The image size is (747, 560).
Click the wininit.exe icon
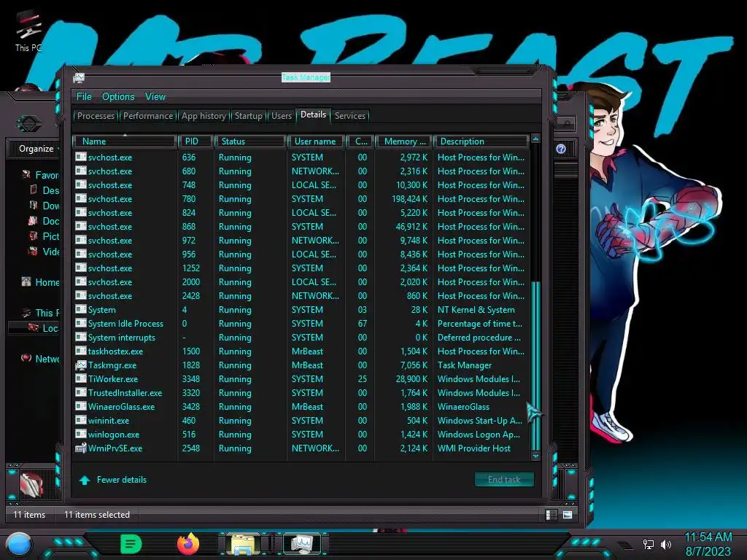tap(81, 420)
